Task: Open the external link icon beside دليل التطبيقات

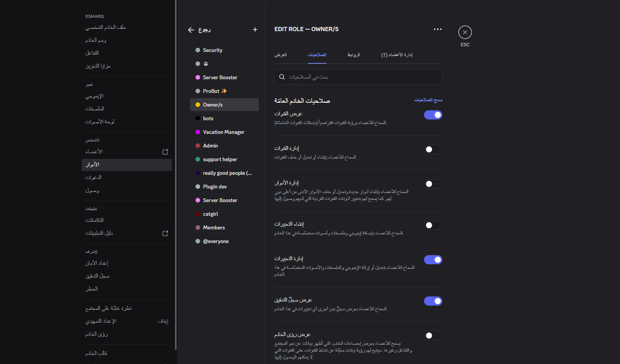Action: coord(165,233)
